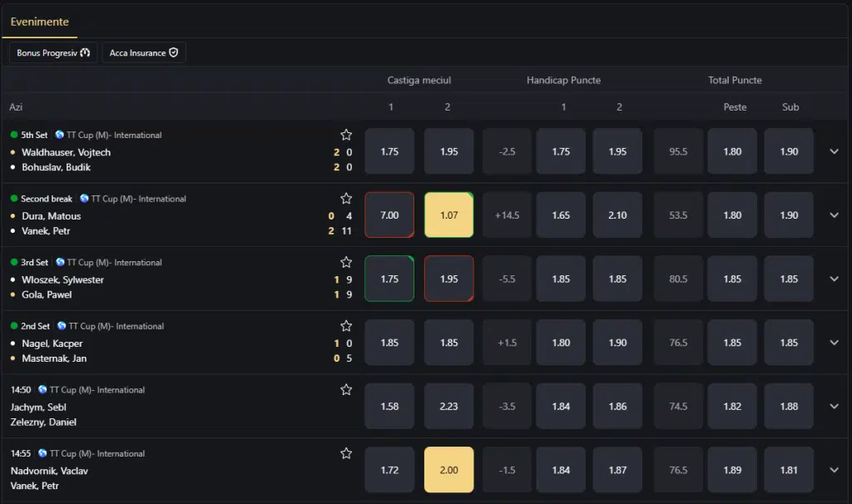Pick Peste 1.89 total points in last row

[732, 470]
